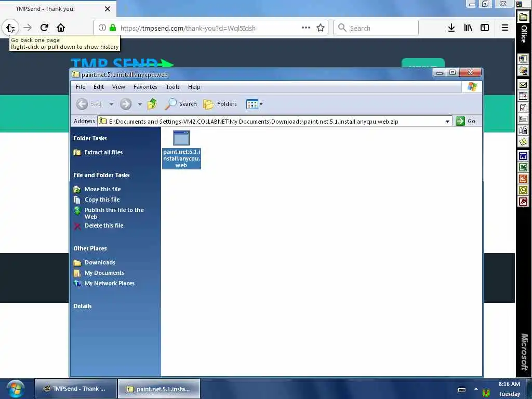Open Downloads in Other Places

pos(100,262)
